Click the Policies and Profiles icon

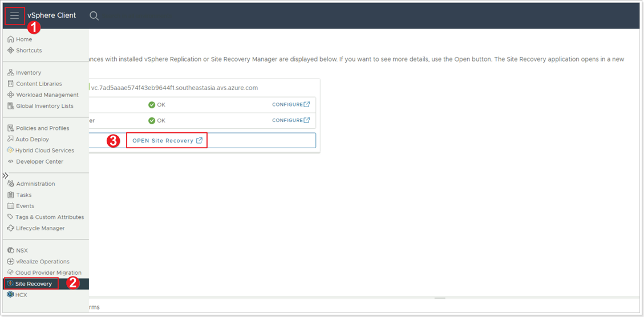pyautogui.click(x=11, y=128)
